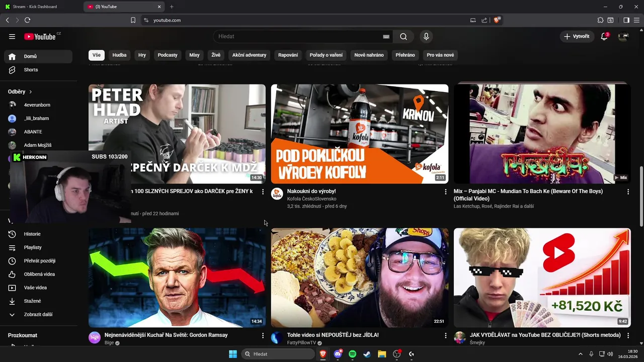Open the Windows Start menu

click(233, 354)
